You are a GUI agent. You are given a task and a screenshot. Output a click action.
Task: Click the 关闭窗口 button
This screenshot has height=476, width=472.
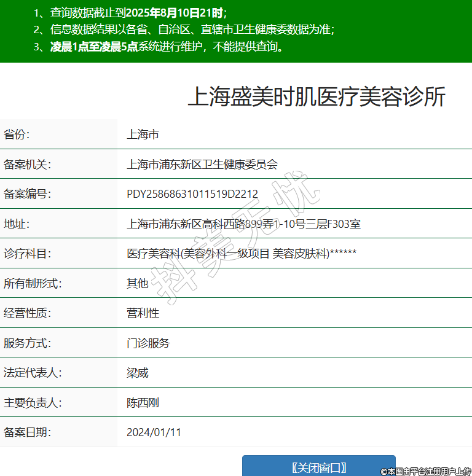coord(318,467)
